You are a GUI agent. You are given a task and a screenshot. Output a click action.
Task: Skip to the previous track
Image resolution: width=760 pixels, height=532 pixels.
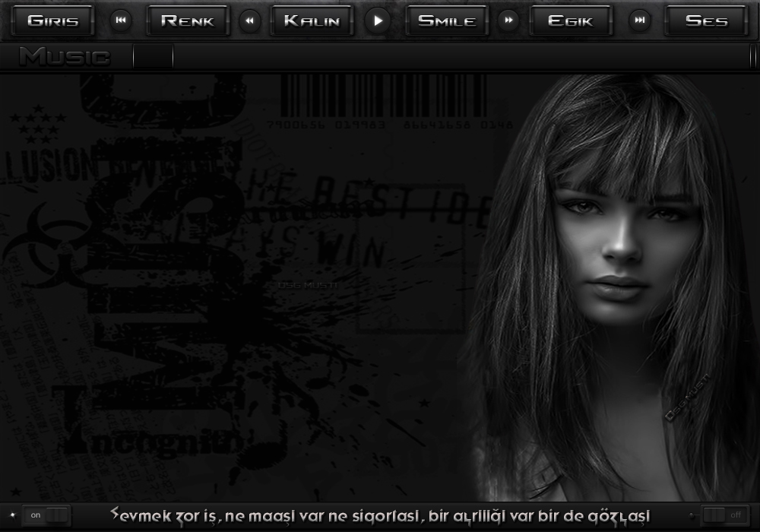121,21
